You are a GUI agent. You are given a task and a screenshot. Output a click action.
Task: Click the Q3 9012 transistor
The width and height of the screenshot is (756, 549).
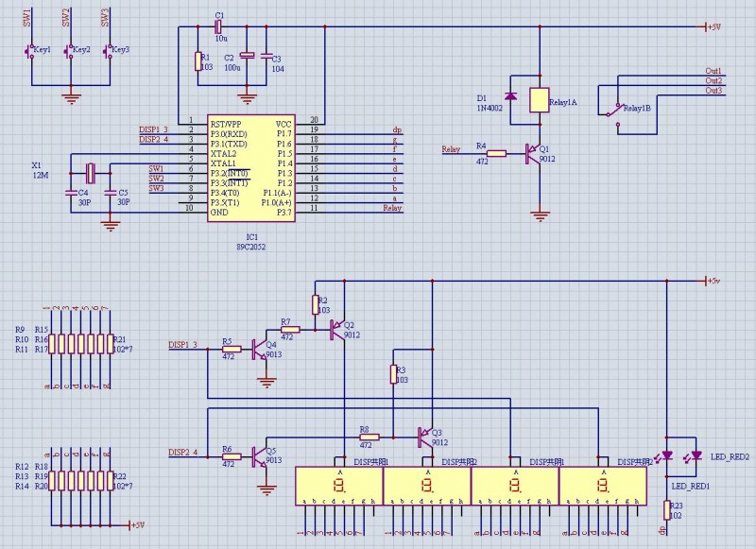pyautogui.click(x=422, y=437)
